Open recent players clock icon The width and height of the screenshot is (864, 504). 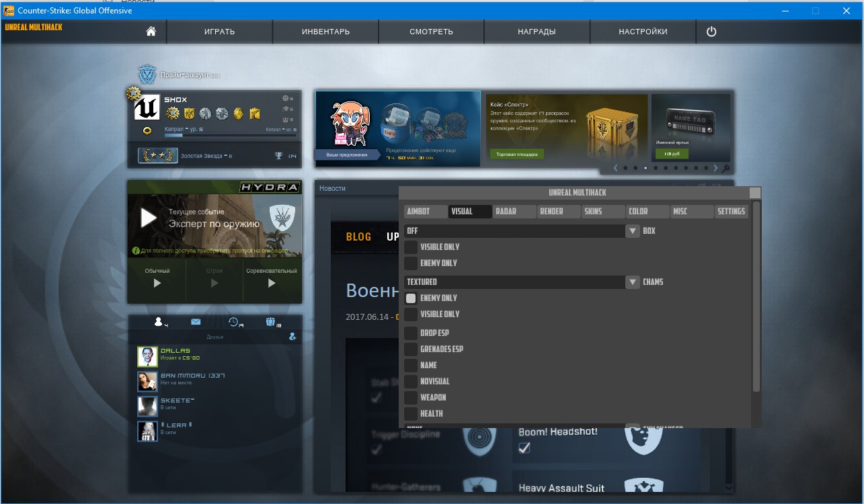(x=233, y=322)
